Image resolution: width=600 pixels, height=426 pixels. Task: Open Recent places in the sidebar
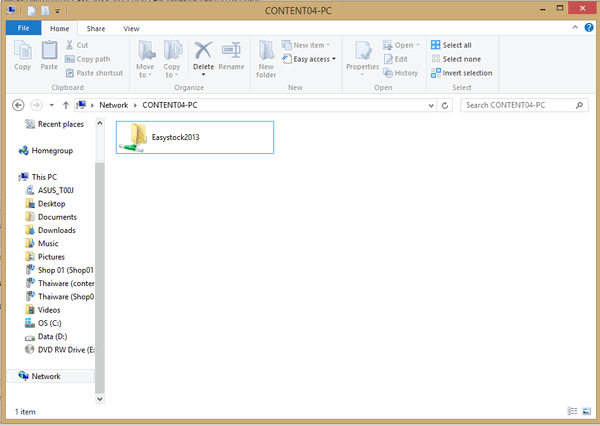tap(54, 124)
